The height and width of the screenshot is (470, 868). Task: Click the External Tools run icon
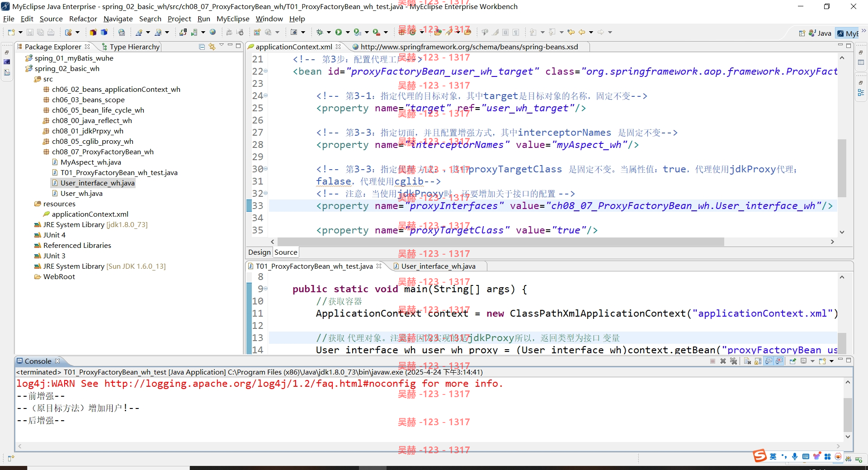[x=376, y=32]
